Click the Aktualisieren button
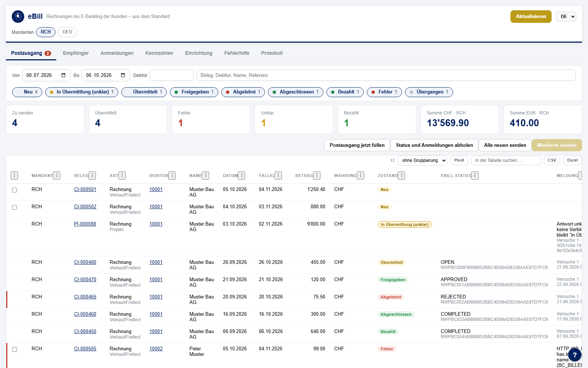This screenshot has height=368, width=588. (x=531, y=17)
